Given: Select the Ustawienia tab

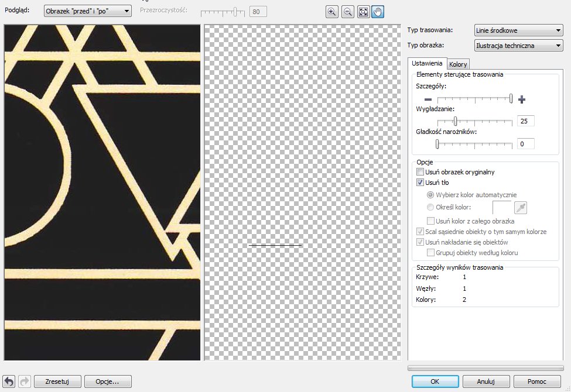Looking at the screenshot, I should point(427,63).
